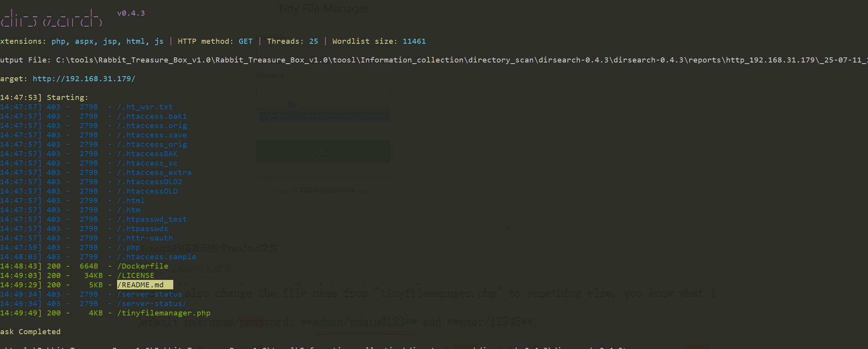Click the v0.4.3 version label

[x=131, y=13]
